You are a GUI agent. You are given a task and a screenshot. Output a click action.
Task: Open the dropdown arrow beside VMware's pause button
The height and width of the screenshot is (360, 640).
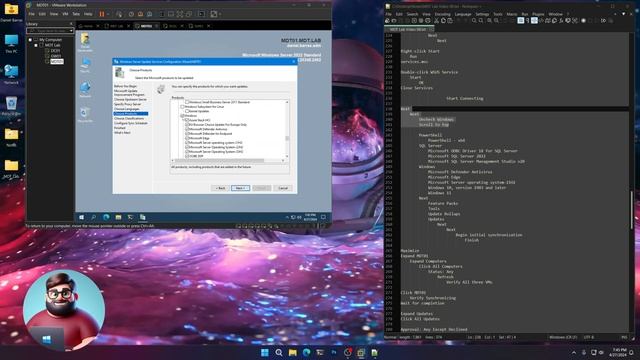108,14
